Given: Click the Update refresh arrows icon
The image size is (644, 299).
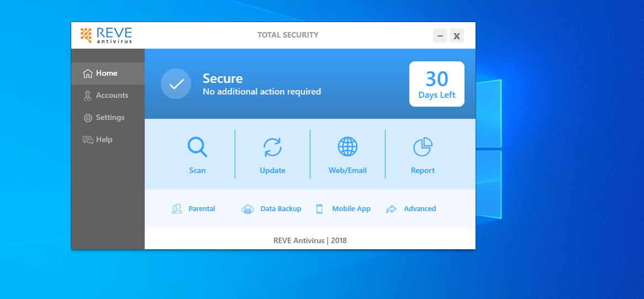Looking at the screenshot, I should [x=272, y=147].
